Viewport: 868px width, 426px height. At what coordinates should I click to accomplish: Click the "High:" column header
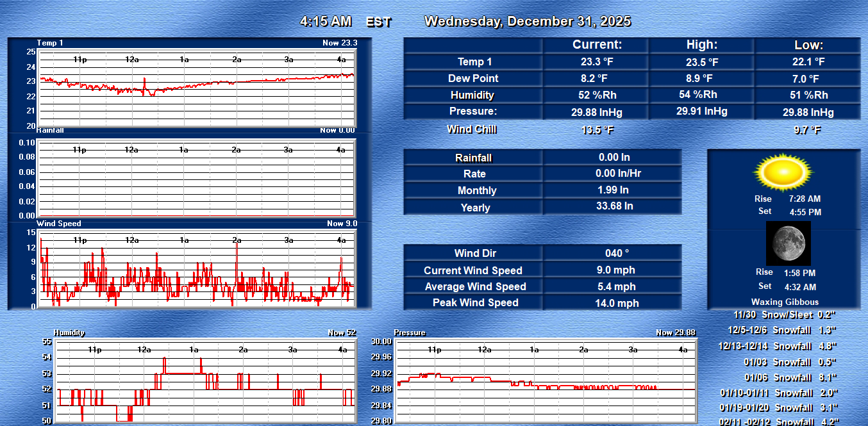pos(702,45)
